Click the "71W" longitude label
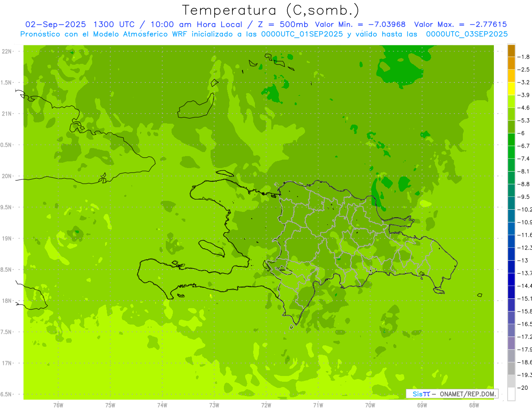 pos(318,405)
